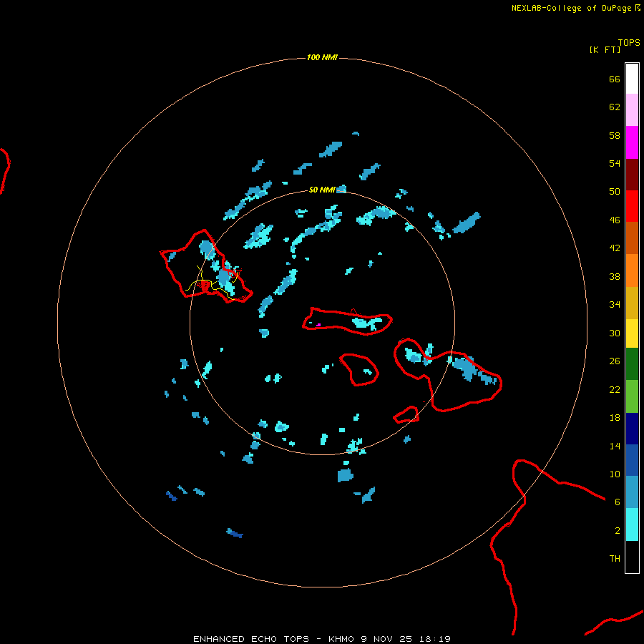Select the legend value 50
644x644 pixels.
tap(615, 191)
